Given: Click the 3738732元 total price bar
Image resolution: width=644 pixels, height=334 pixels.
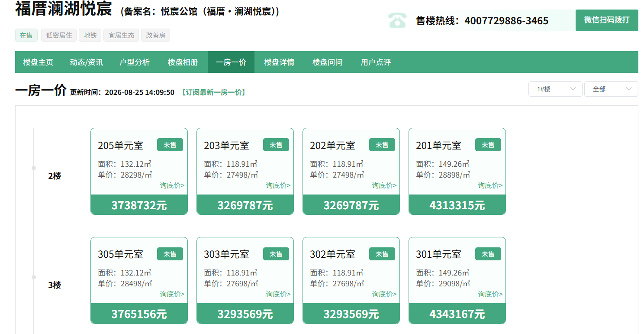Looking at the screenshot, I should point(139,204).
